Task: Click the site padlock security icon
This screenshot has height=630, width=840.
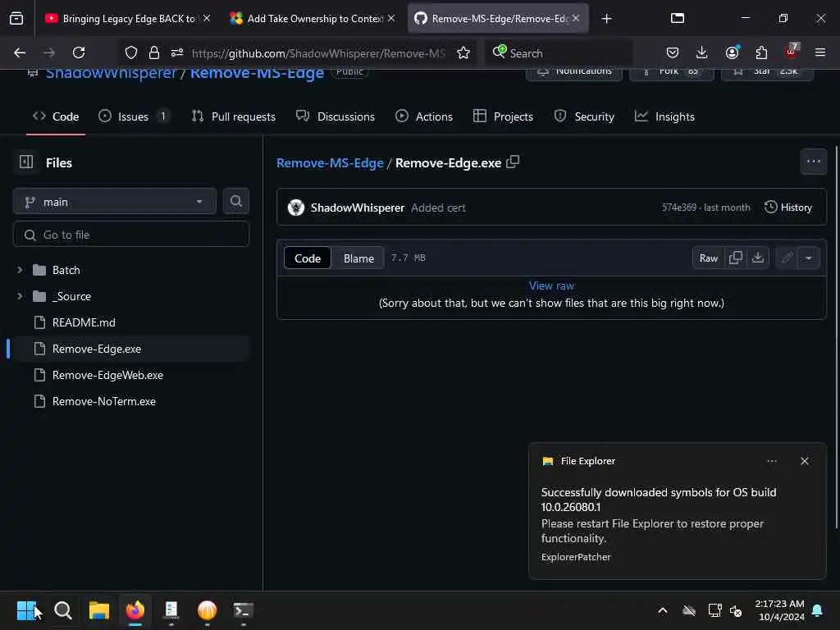Action: pos(153,52)
